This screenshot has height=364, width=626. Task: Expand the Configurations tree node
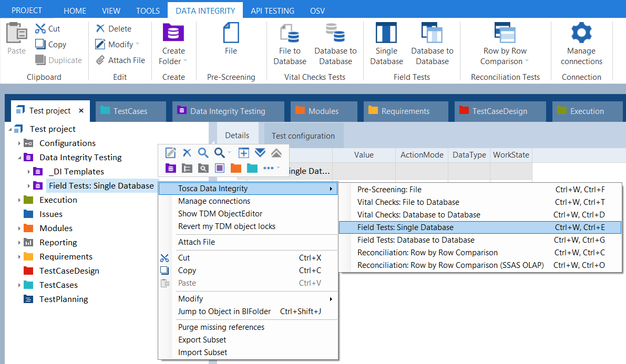(x=19, y=143)
